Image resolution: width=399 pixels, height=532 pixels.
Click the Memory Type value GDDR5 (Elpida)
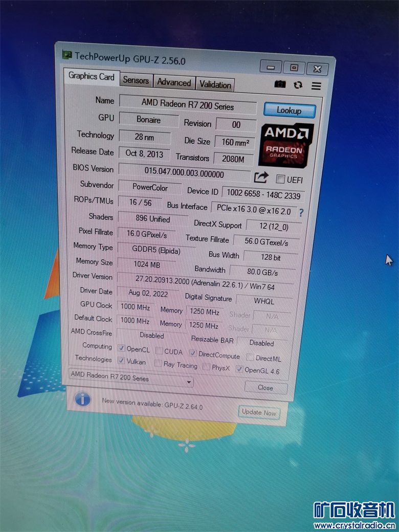tap(157, 250)
